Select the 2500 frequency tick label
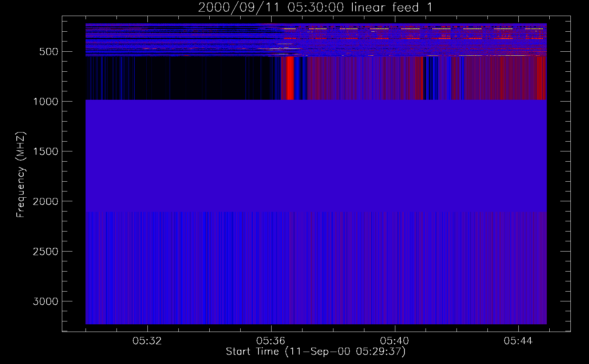 point(46,252)
